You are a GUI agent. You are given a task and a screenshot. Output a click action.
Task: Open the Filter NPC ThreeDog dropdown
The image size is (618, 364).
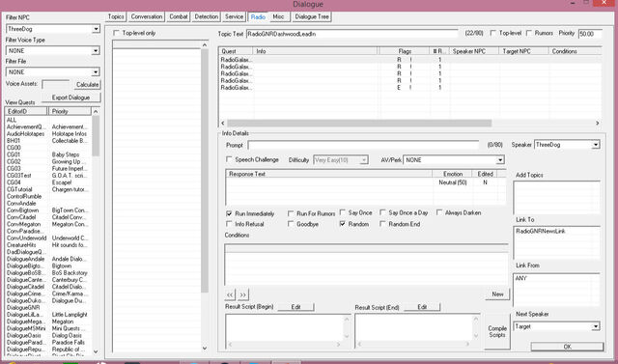click(96, 29)
